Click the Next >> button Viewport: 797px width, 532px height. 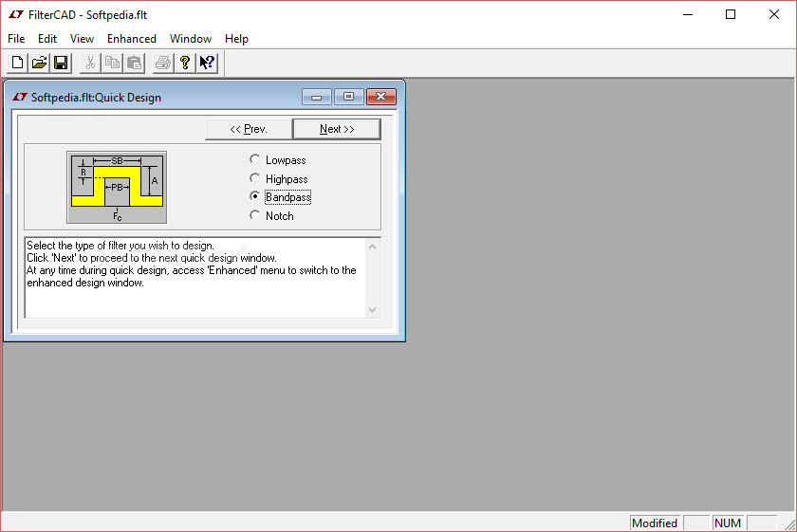[337, 129]
